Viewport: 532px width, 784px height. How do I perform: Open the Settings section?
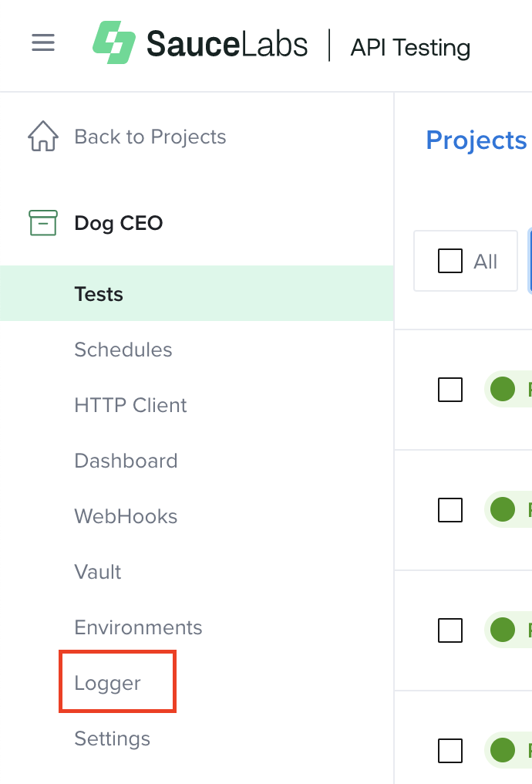click(112, 738)
